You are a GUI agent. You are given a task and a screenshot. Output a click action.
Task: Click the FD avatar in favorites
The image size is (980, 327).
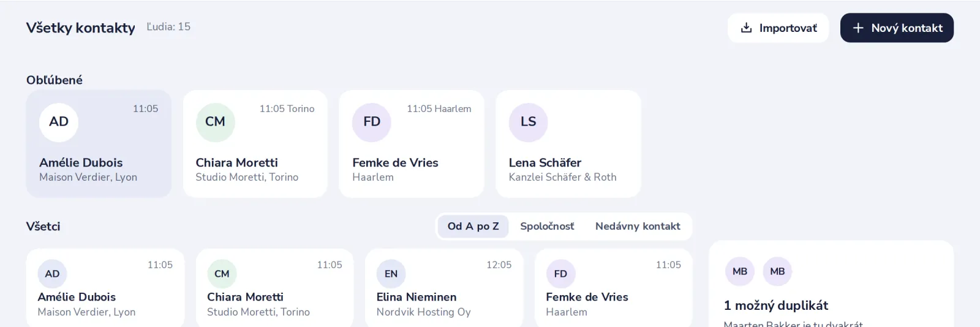(x=372, y=122)
